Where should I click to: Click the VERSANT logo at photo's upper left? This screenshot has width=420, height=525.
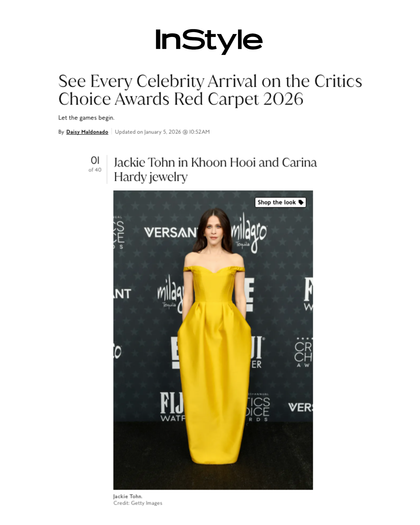pos(171,232)
